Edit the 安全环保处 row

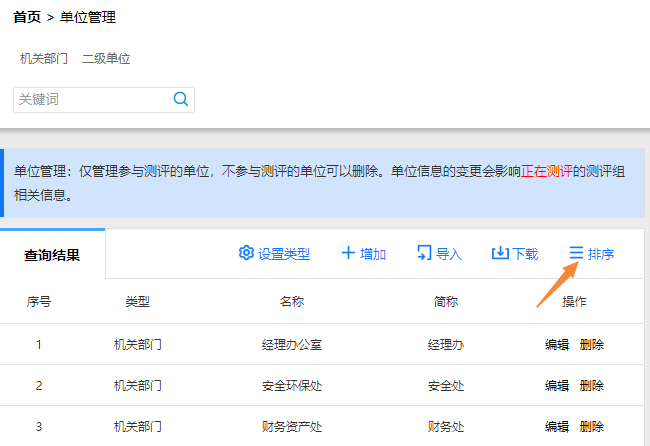[557, 385]
